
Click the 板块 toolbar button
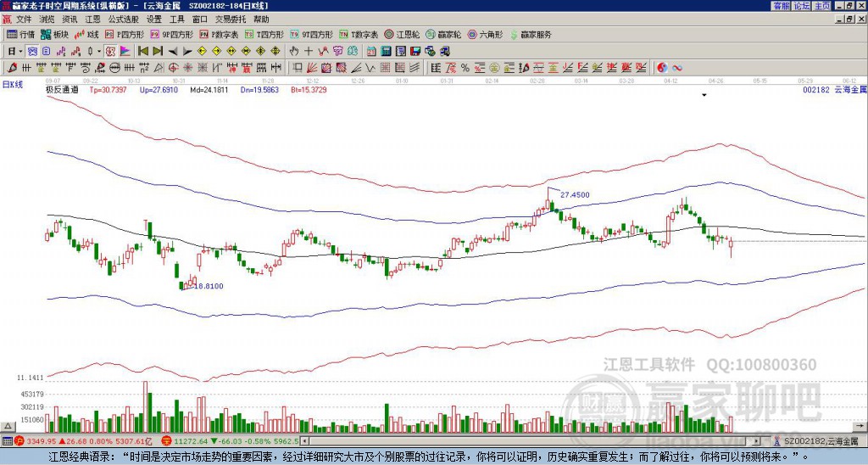click(x=54, y=34)
